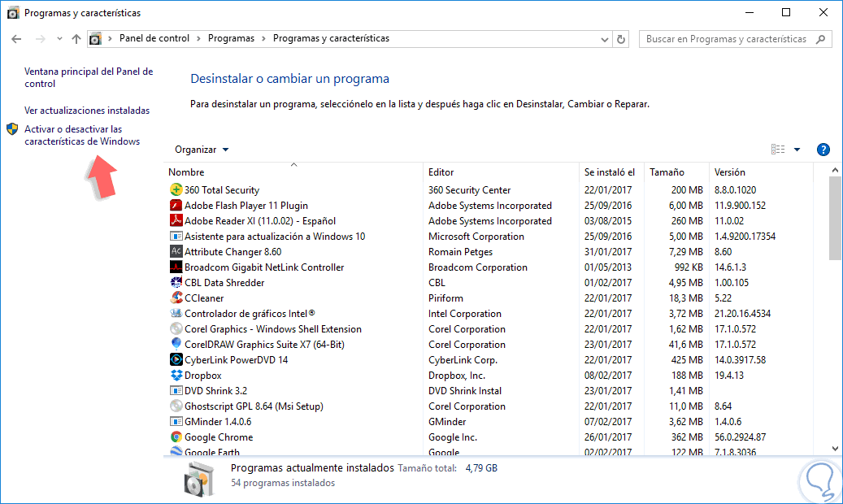843x504 pixels.
Task: Sort the list by Nombre column
Action: [186, 172]
